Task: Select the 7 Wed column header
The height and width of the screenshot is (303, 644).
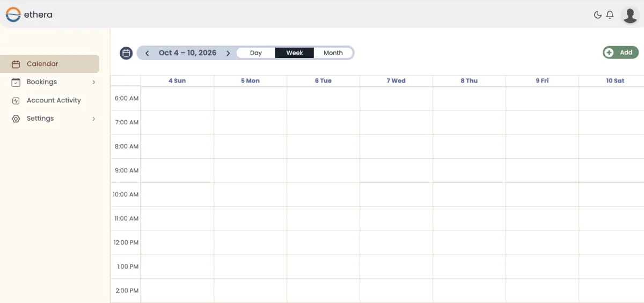Action: pyautogui.click(x=396, y=81)
